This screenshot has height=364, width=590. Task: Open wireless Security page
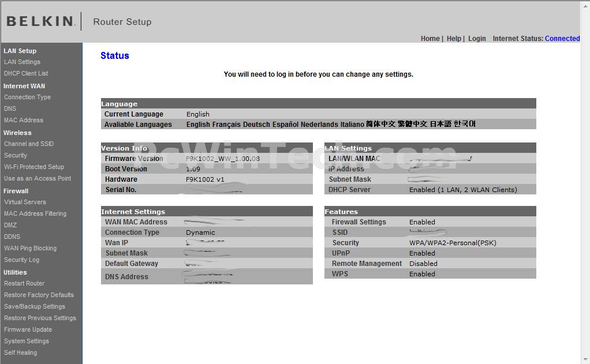(x=16, y=155)
